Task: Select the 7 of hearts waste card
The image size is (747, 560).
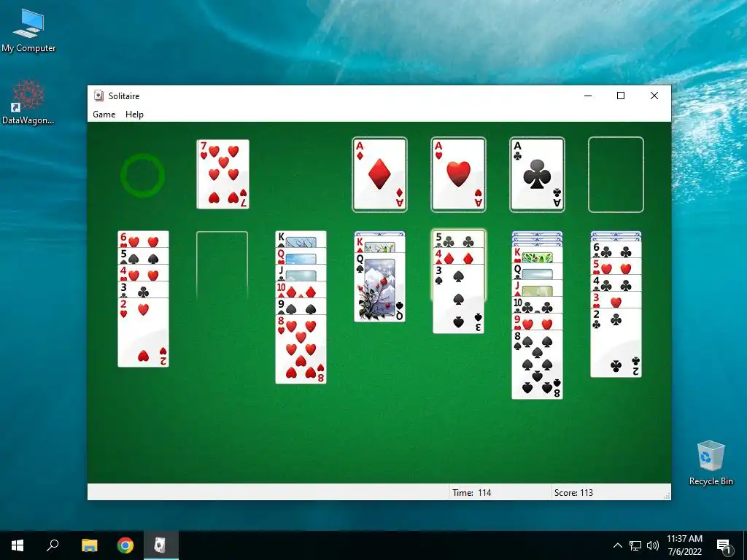Action: (223, 174)
